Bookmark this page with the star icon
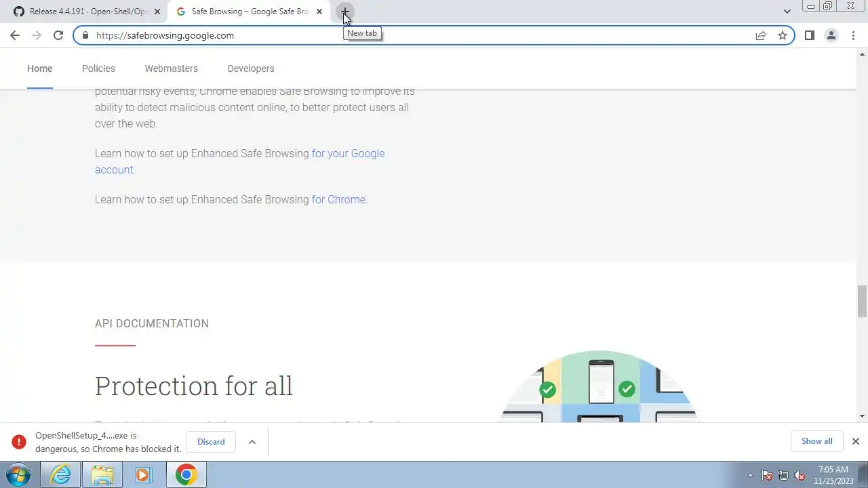Screen dimensions: 868x488 tap(783, 35)
